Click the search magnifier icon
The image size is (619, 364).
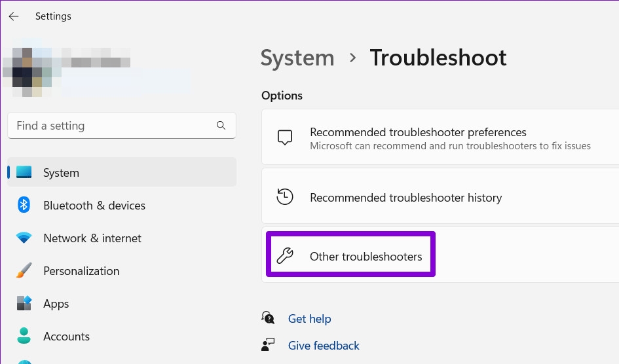(x=221, y=126)
